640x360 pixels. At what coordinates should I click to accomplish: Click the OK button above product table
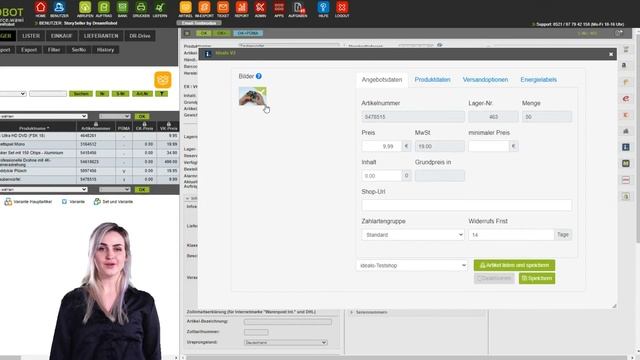pyautogui.click(x=142, y=116)
